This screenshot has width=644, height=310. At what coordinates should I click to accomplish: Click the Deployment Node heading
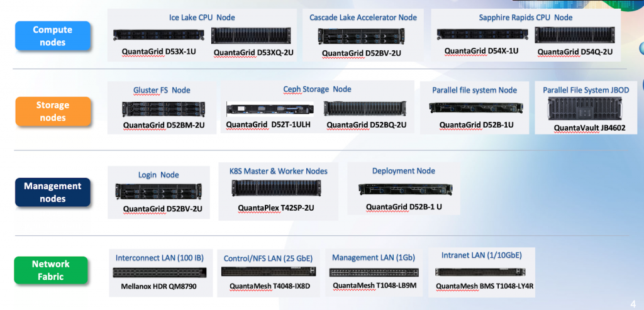(404, 171)
